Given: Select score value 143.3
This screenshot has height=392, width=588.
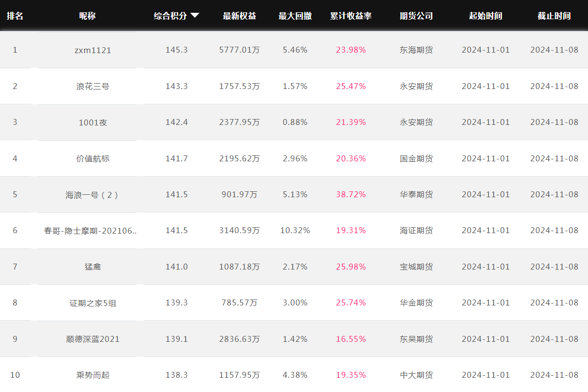Looking at the screenshot, I should [177, 87].
